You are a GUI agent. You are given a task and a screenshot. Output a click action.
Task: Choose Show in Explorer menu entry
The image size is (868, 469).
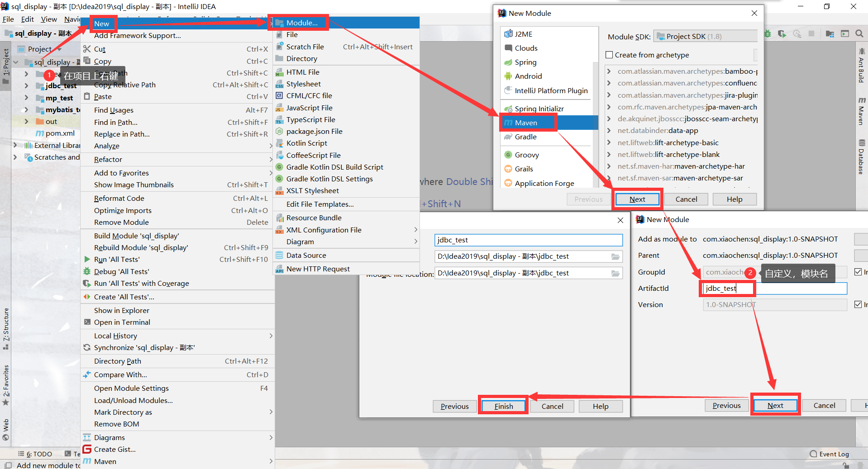point(121,310)
